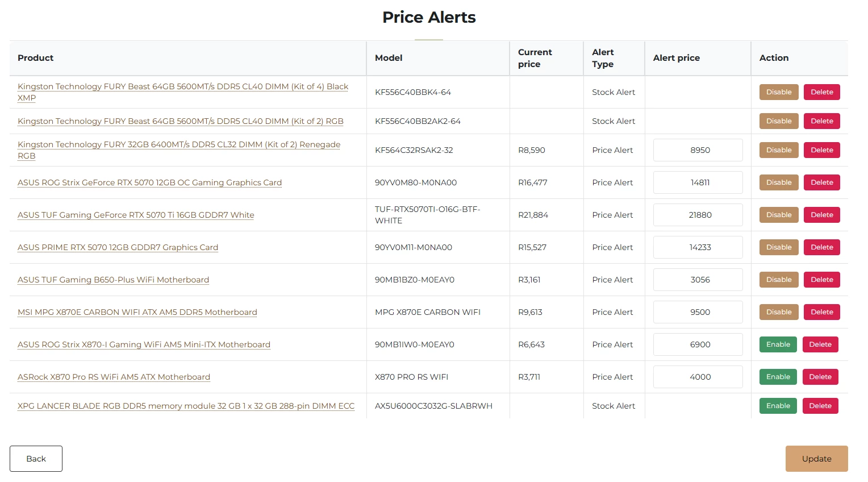Edit alert price field showing 8950
This screenshot has height=482, width=868.
698,150
